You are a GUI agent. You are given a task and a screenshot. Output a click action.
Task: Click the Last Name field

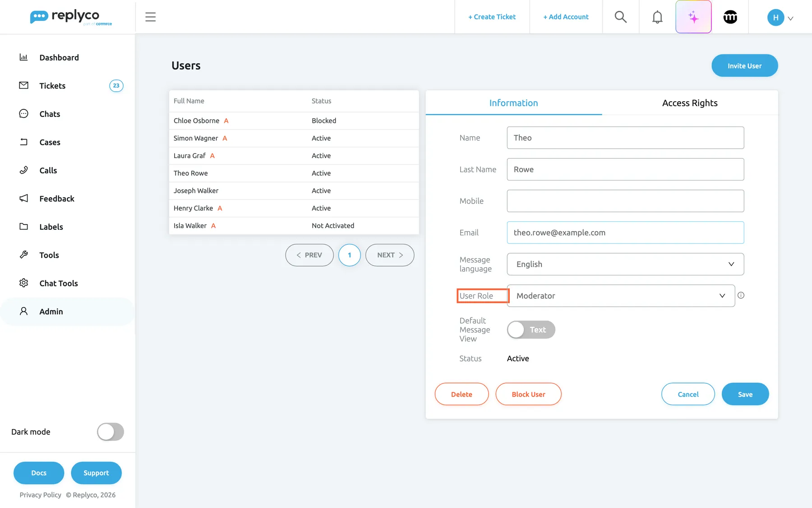(x=625, y=169)
